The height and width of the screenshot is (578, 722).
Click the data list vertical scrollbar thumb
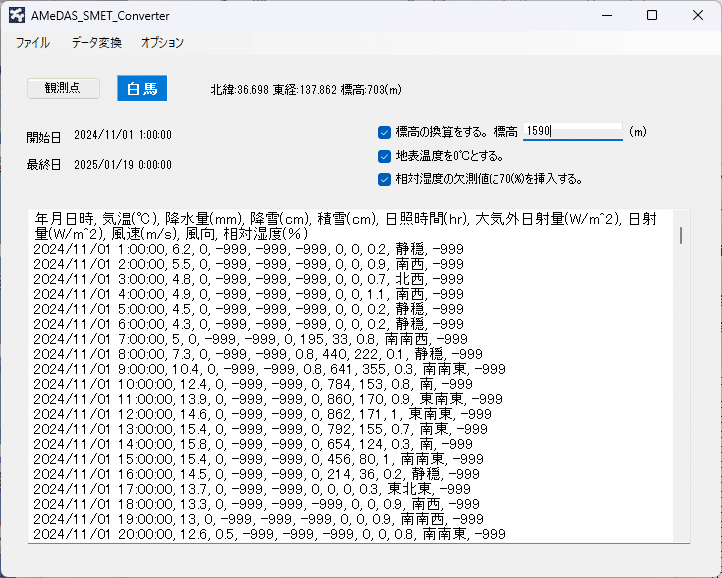(x=681, y=235)
